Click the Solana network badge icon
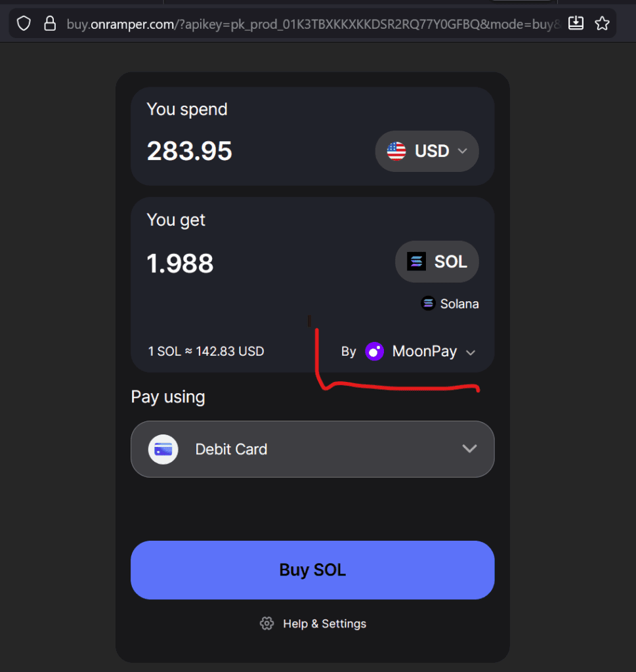636x672 pixels. [x=428, y=303]
